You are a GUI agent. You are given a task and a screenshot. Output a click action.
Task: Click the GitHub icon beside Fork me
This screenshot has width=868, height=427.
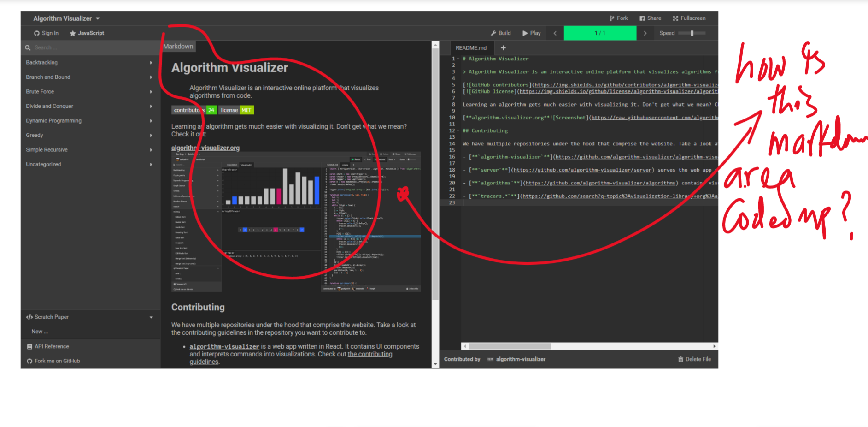[29, 361]
